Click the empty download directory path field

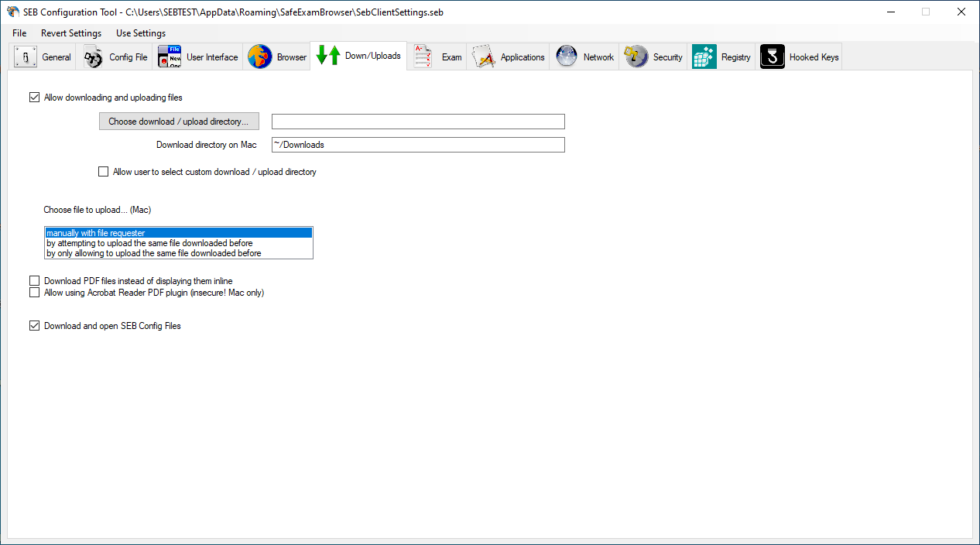[418, 122]
